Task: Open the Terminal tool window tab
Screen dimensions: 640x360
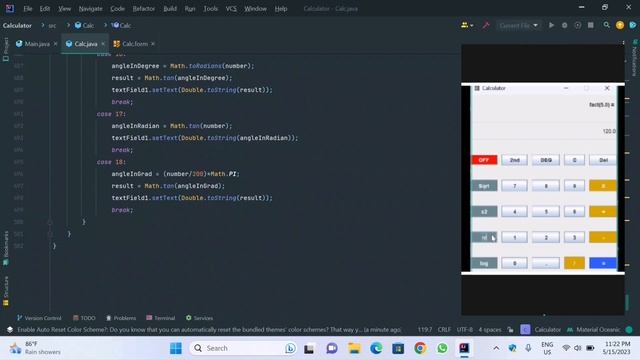Action: pos(160,318)
